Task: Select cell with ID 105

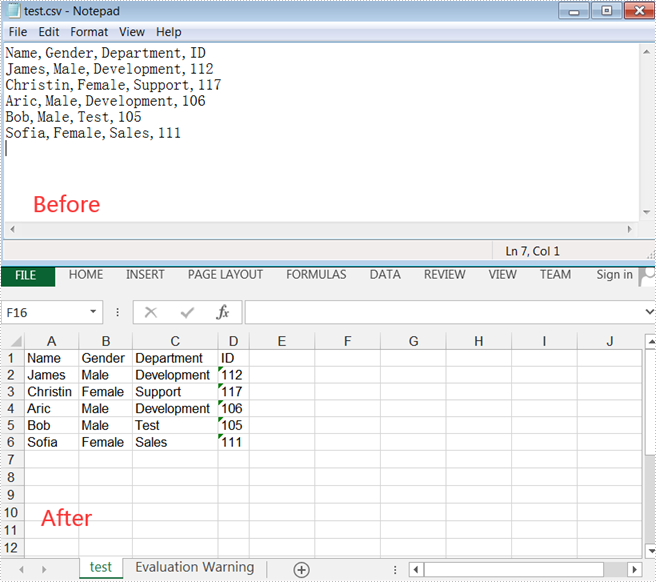Action: click(233, 426)
